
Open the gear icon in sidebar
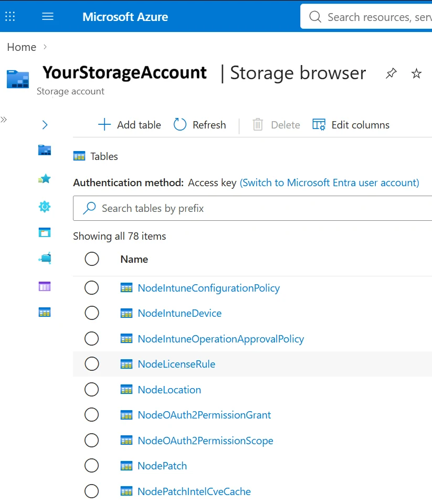point(45,207)
